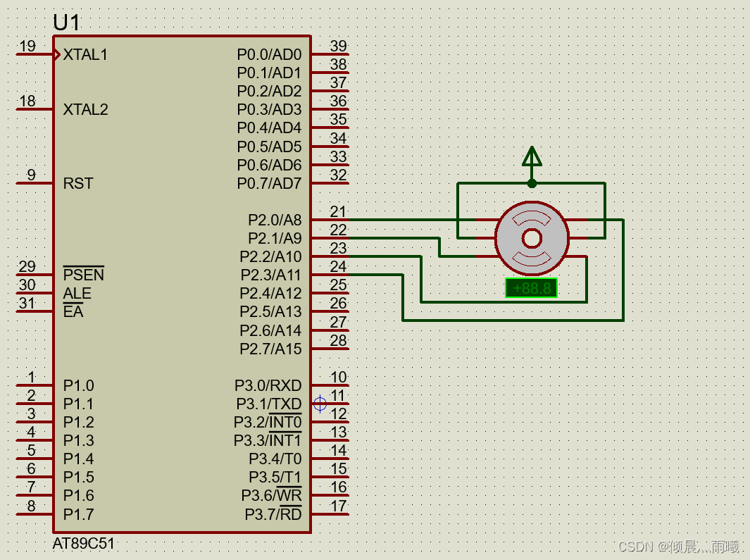Click the motor's +88.8 angle readout
Image resolution: width=750 pixels, height=560 pixels.
pos(532,288)
